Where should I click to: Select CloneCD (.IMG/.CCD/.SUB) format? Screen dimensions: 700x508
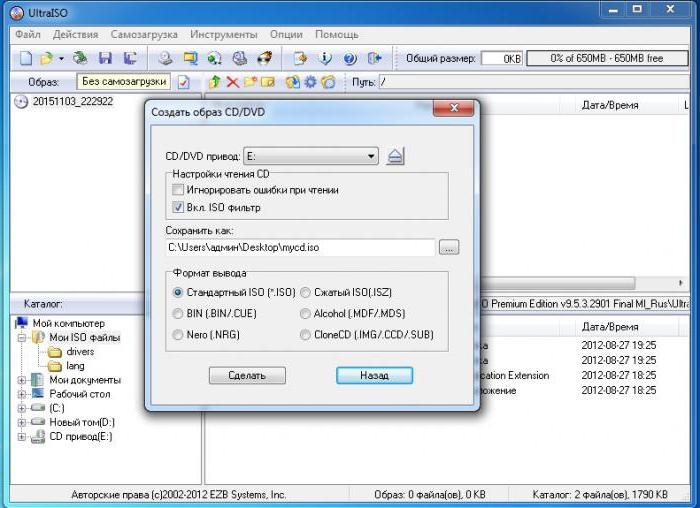pos(305,334)
